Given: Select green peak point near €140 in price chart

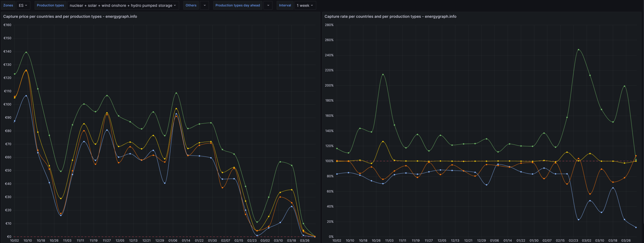Looking at the screenshot, I should pos(26,52).
